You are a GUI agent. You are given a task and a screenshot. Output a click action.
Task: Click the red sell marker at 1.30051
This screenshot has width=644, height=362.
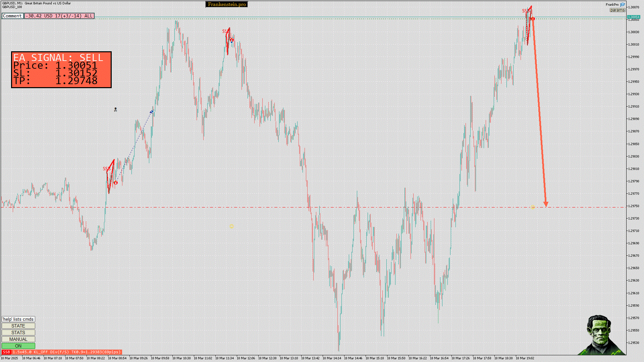(x=533, y=19)
